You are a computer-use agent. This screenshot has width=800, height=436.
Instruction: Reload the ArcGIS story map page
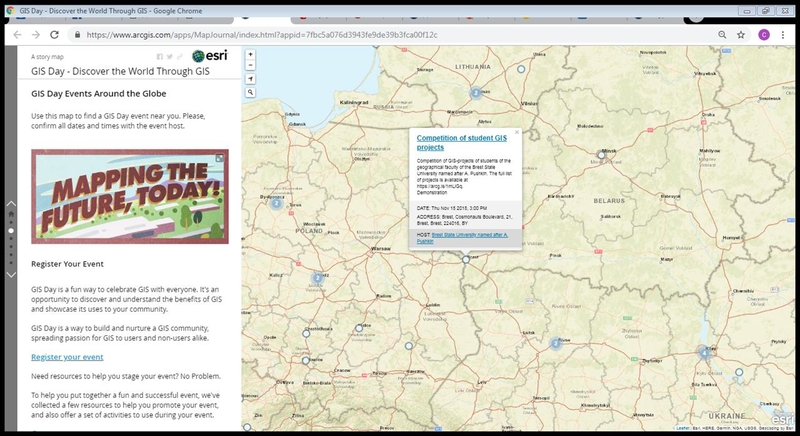click(x=54, y=35)
